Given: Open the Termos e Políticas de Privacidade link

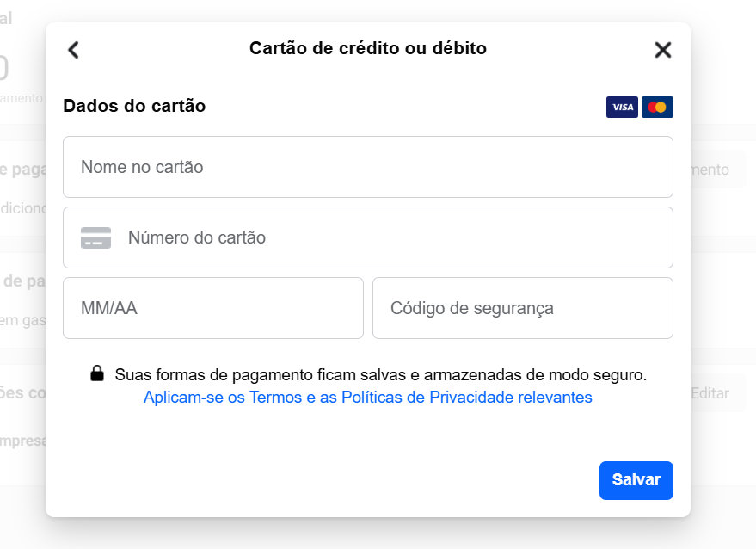Looking at the screenshot, I should pos(367,397).
